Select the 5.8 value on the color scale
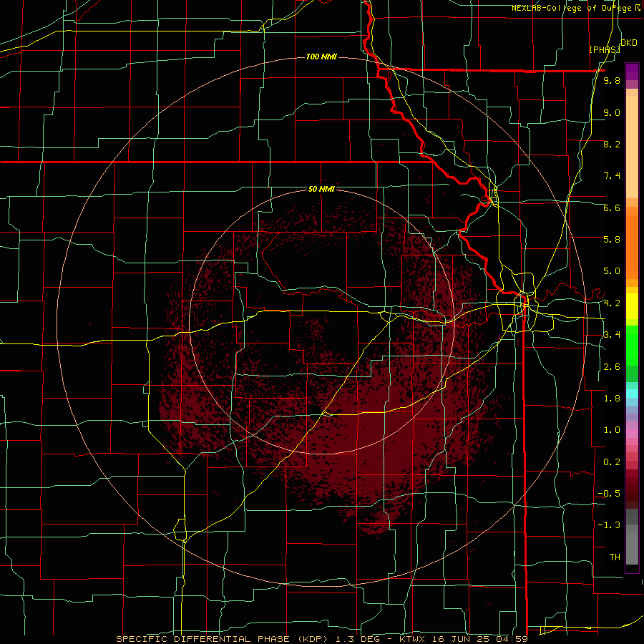Viewport: 644px width, 644px height. pos(612,240)
